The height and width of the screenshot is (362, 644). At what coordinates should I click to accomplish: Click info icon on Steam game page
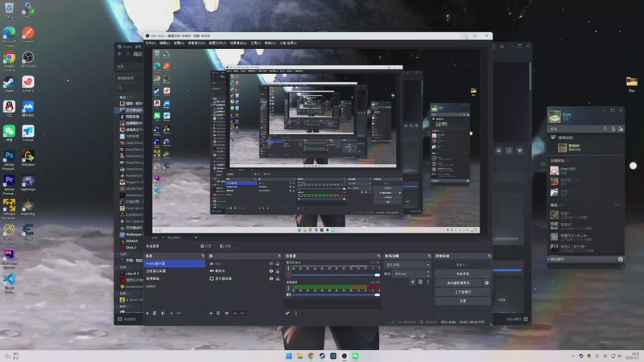[x=509, y=150]
